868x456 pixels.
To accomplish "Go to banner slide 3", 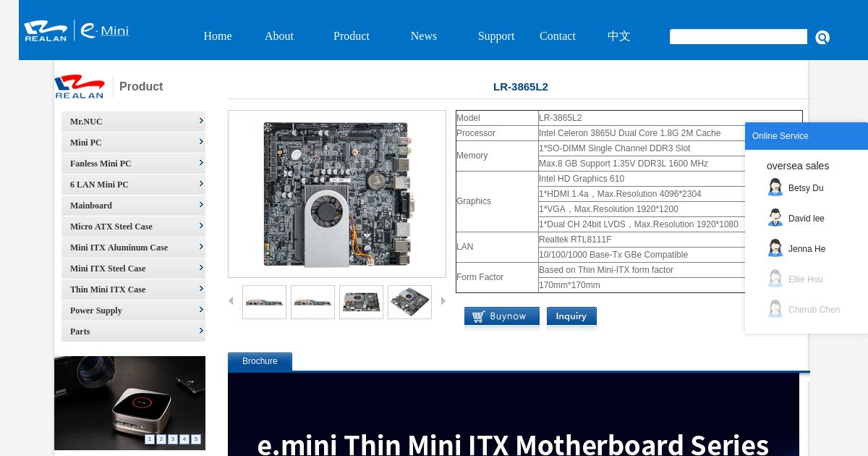I will (x=173, y=439).
